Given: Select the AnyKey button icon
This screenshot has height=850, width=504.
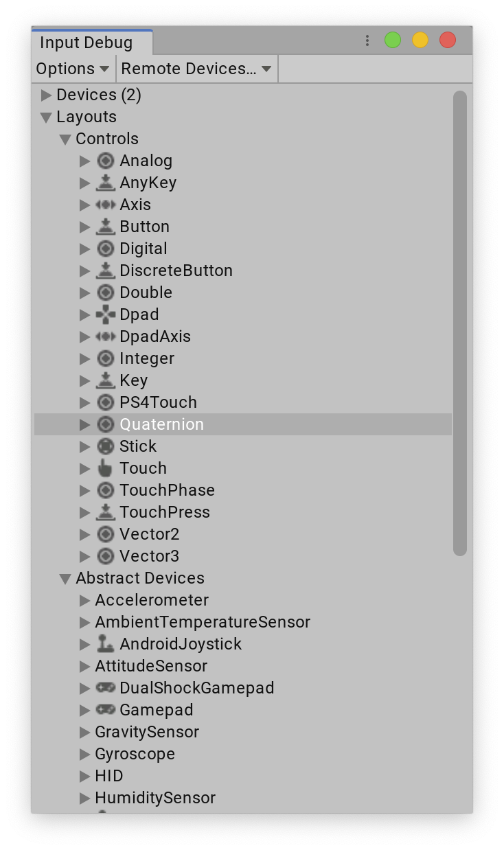Looking at the screenshot, I should [x=105, y=183].
